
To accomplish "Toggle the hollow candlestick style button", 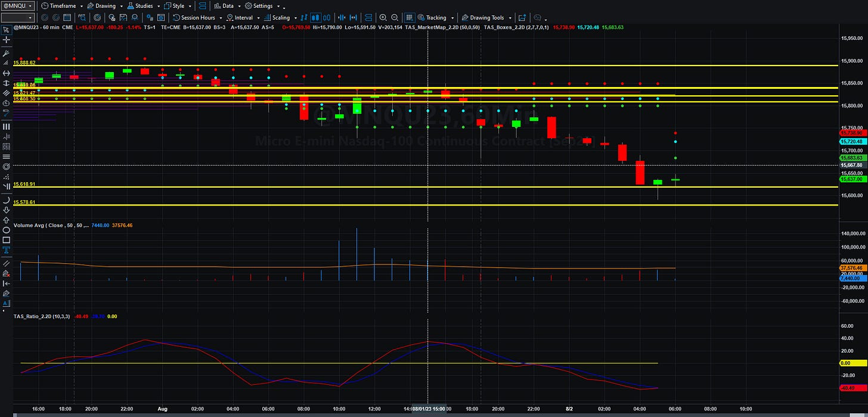I will (x=327, y=18).
